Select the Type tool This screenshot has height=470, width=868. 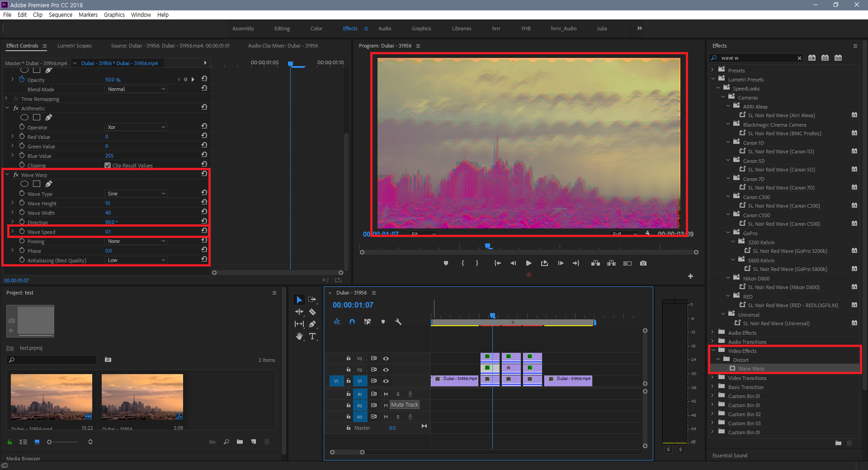[x=312, y=336]
